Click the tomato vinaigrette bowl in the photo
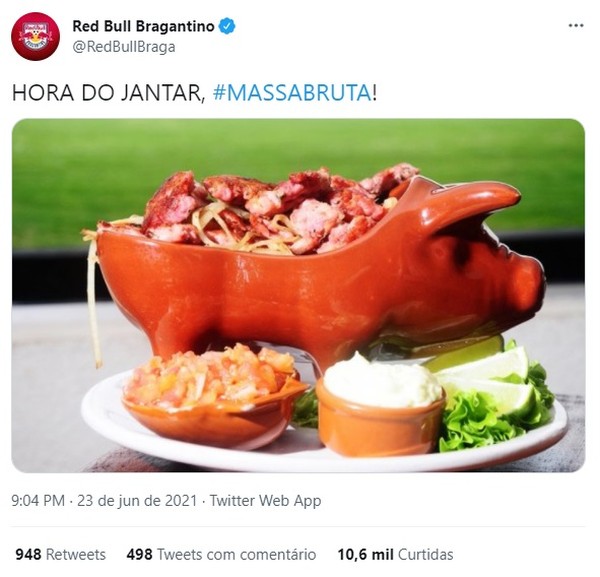 coord(214,396)
